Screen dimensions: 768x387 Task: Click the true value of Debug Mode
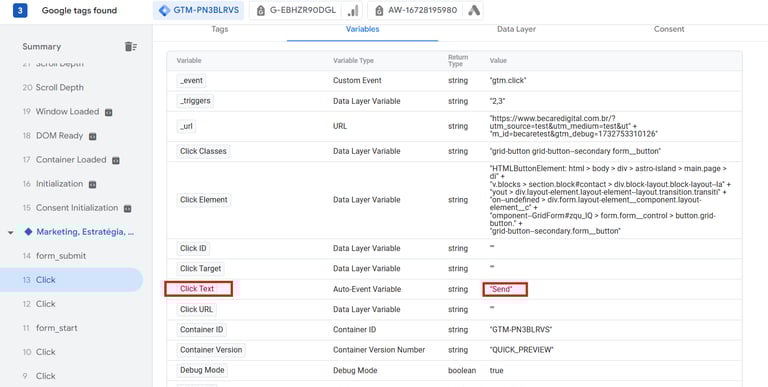click(x=496, y=370)
